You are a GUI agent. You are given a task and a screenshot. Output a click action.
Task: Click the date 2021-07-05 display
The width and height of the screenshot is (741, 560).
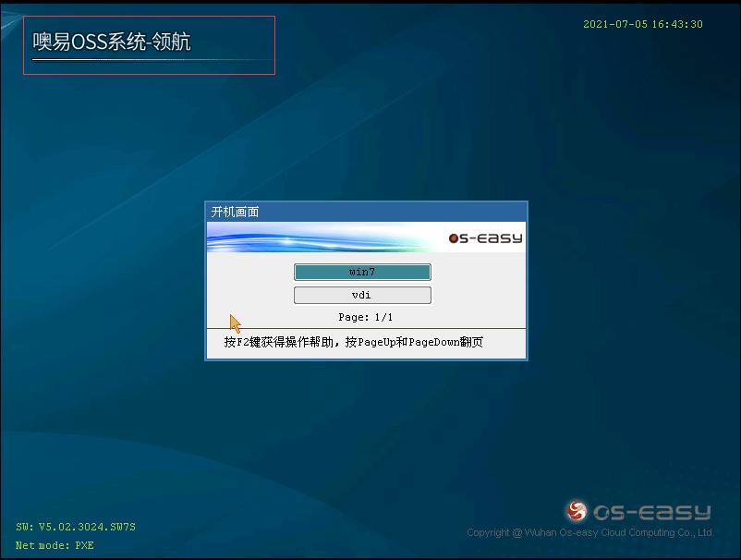(x=615, y=24)
